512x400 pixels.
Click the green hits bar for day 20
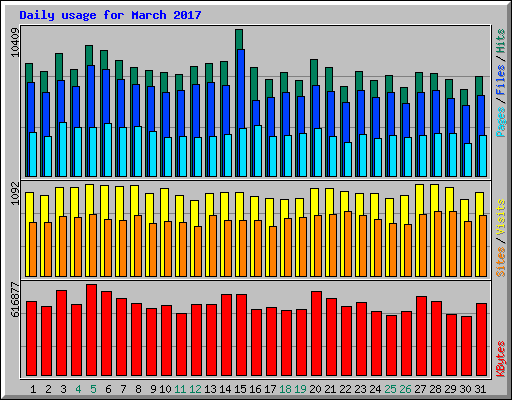[x=314, y=72]
